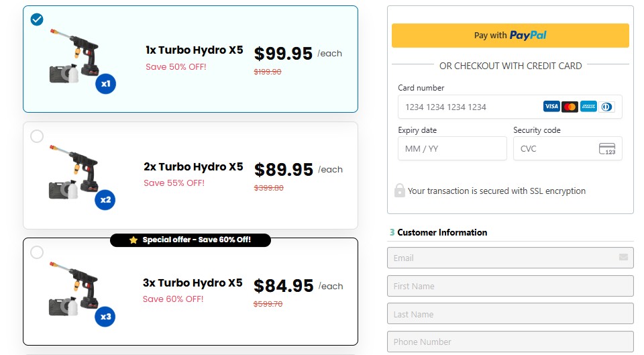Click the First Name field
The image size is (644, 355).
pos(510,286)
